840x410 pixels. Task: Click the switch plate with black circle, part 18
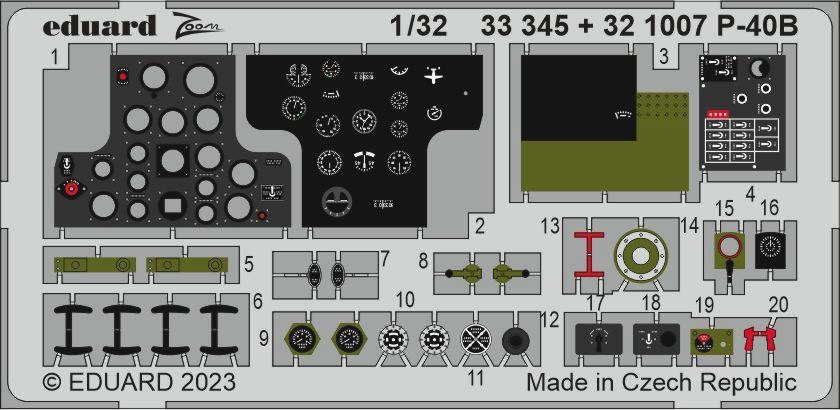coord(656,339)
